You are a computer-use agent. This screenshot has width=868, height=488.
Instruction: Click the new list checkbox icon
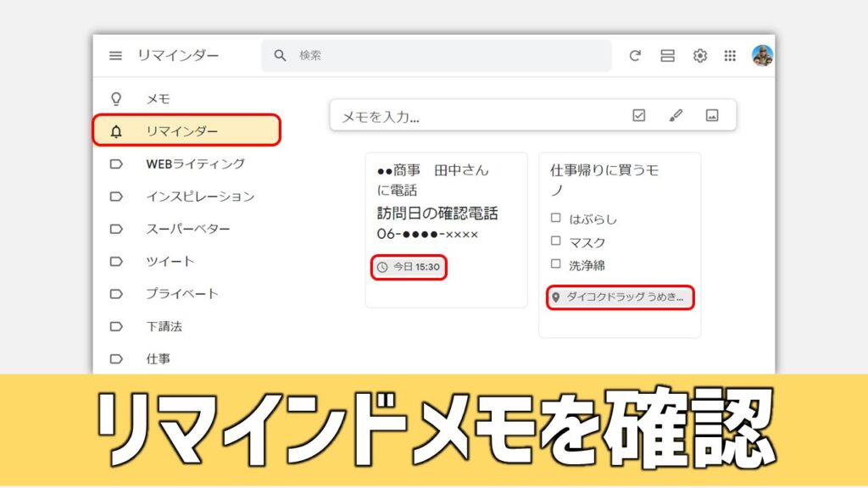click(x=639, y=115)
